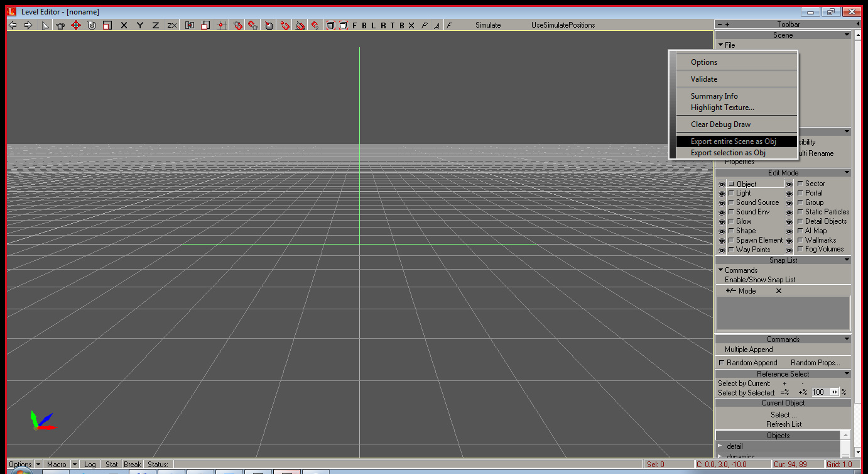Image resolution: width=868 pixels, height=474 pixels.
Task: Click the Multiple Append command
Action: tap(749, 350)
